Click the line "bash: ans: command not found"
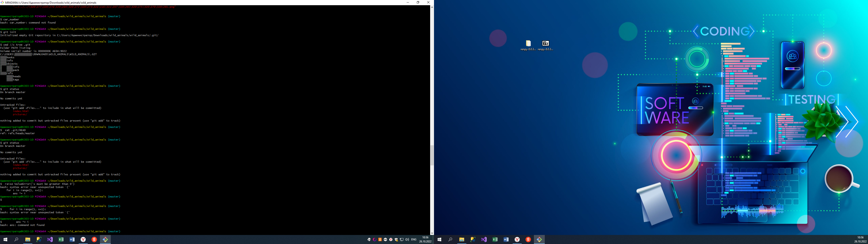868x244 pixels. tap(22, 225)
